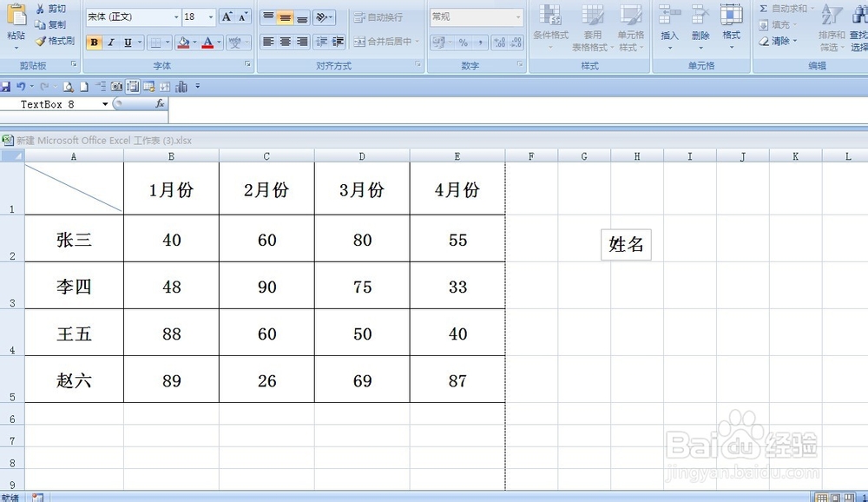The width and height of the screenshot is (868, 502).
Task: Click the New blank document icon
Action: pyautogui.click(x=84, y=87)
